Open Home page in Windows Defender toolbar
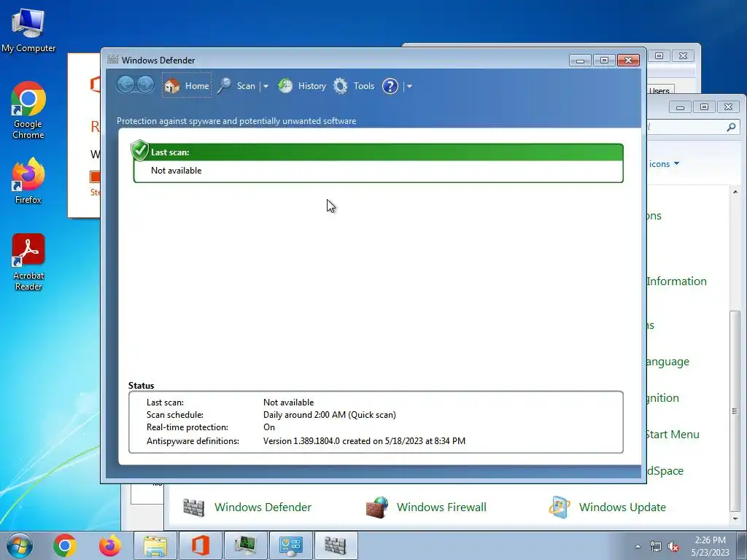747x560 pixels. (187, 86)
